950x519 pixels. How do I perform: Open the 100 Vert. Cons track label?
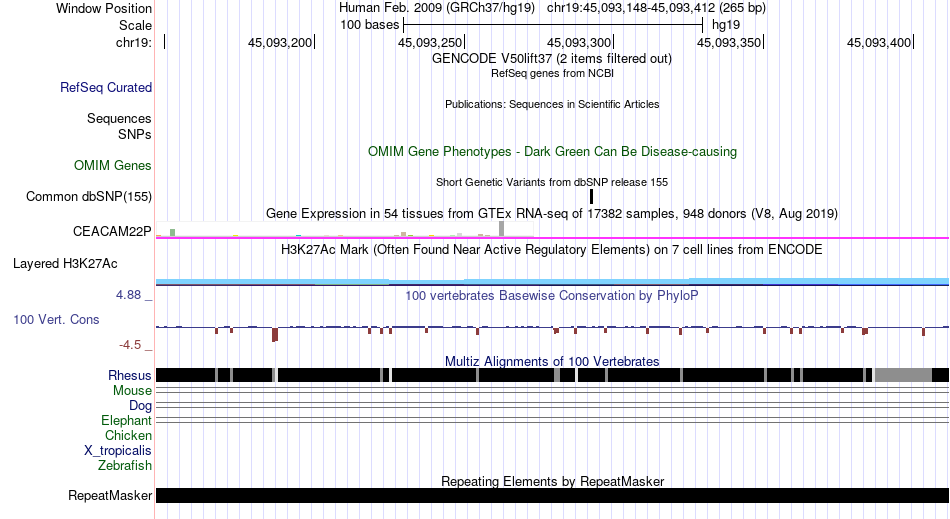[x=56, y=319]
